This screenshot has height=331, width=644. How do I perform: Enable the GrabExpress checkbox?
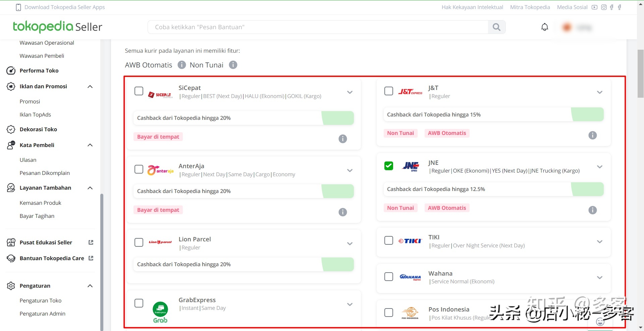pos(139,303)
